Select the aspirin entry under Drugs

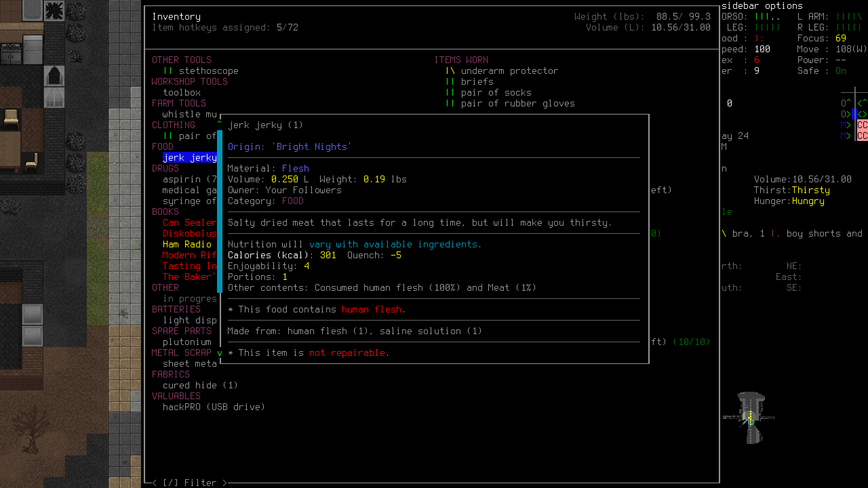(x=190, y=179)
